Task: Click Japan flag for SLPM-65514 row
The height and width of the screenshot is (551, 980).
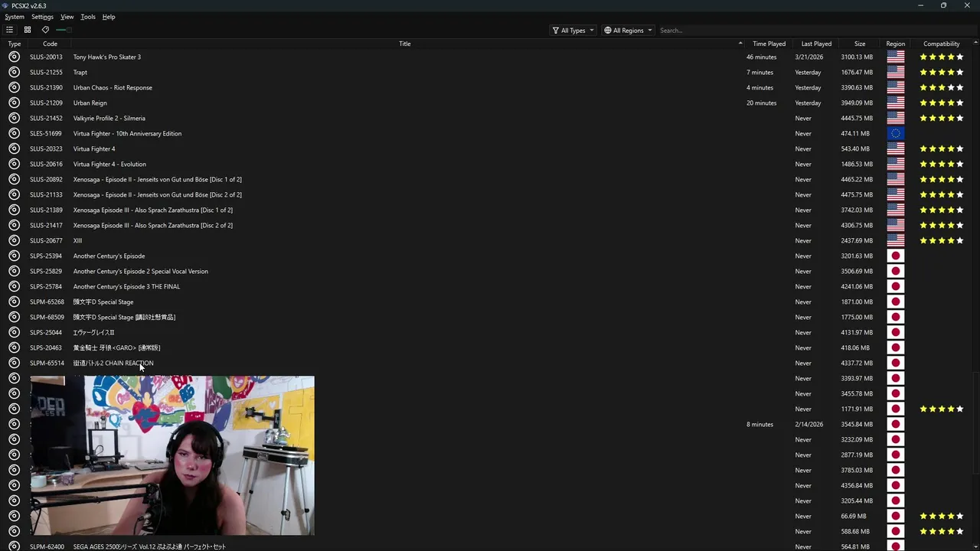Action: tap(896, 363)
